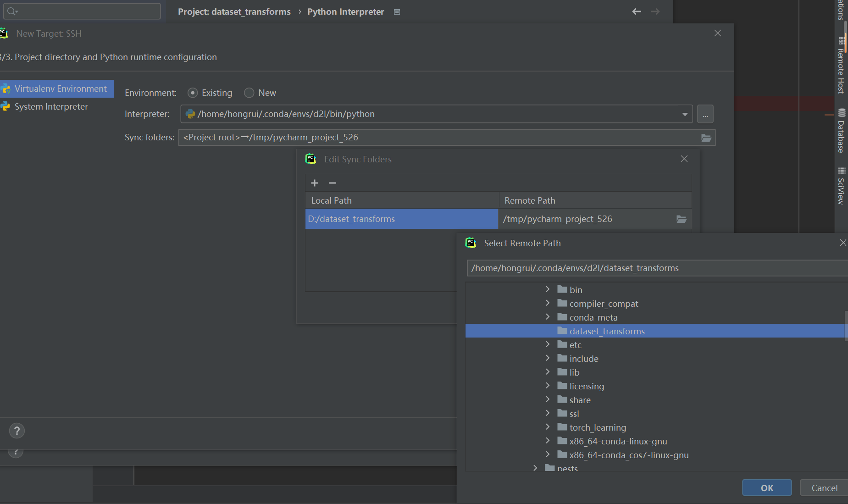Confirm remote path with OK
Image resolution: width=848 pixels, height=504 pixels.
click(x=767, y=488)
